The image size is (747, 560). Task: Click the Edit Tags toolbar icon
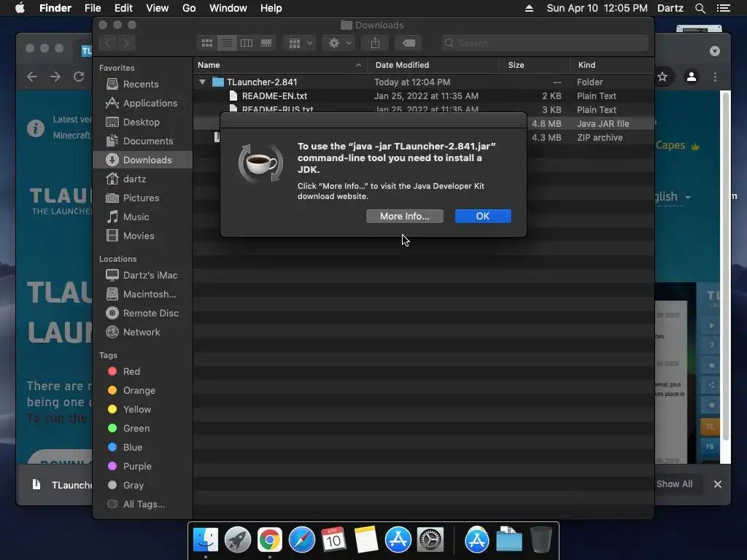click(x=409, y=43)
